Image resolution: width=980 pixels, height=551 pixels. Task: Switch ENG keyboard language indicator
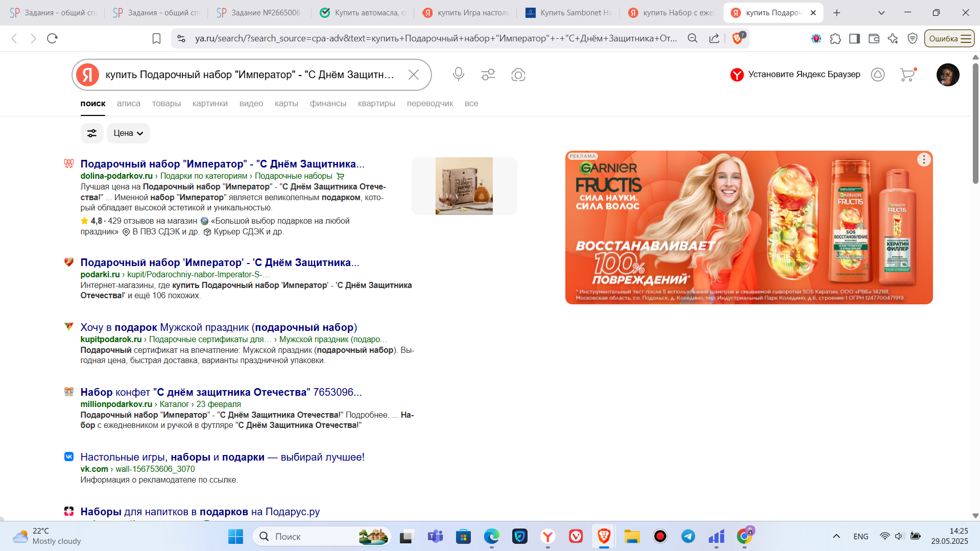pyautogui.click(x=861, y=536)
